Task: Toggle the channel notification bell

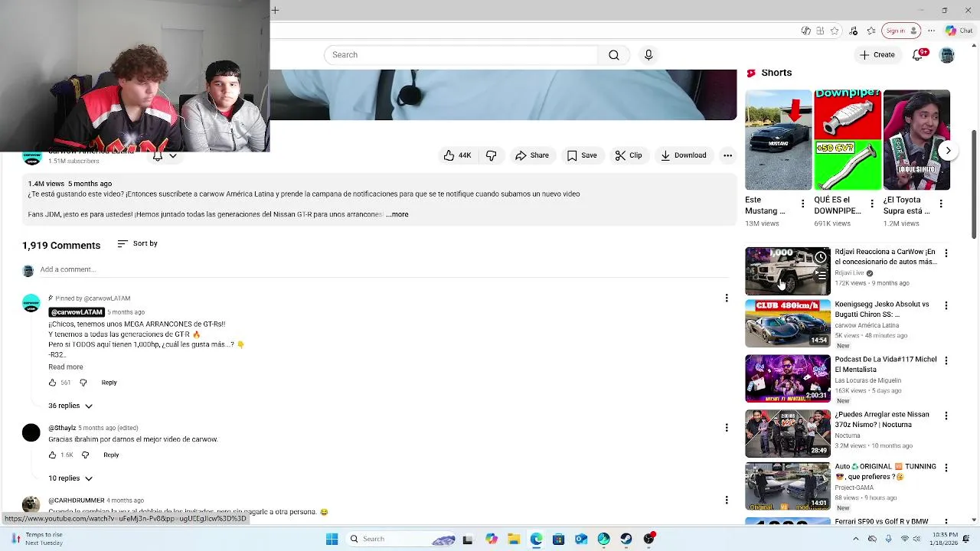Action: click(x=157, y=156)
